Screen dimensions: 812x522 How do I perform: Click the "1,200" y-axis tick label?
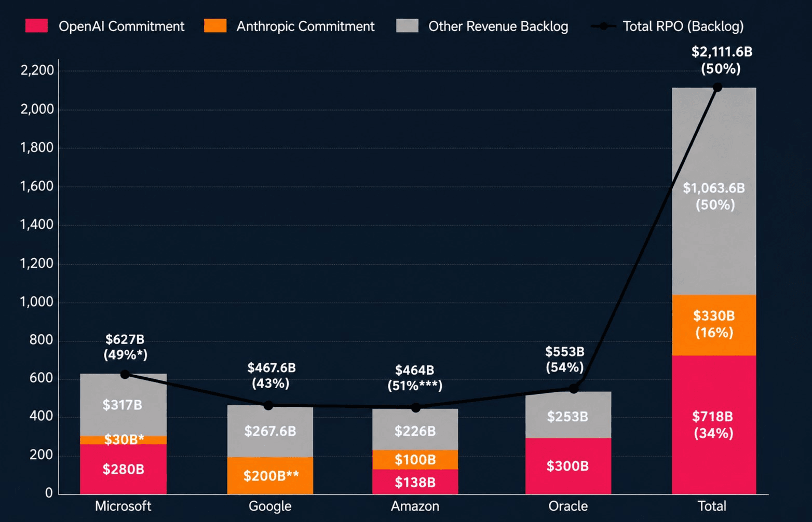pyautogui.click(x=37, y=264)
